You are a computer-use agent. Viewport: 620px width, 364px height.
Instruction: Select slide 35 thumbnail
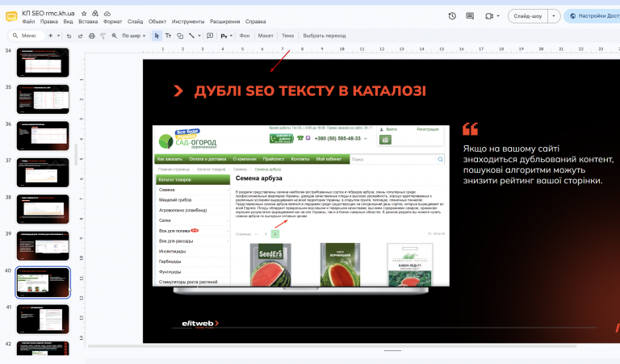point(43,99)
